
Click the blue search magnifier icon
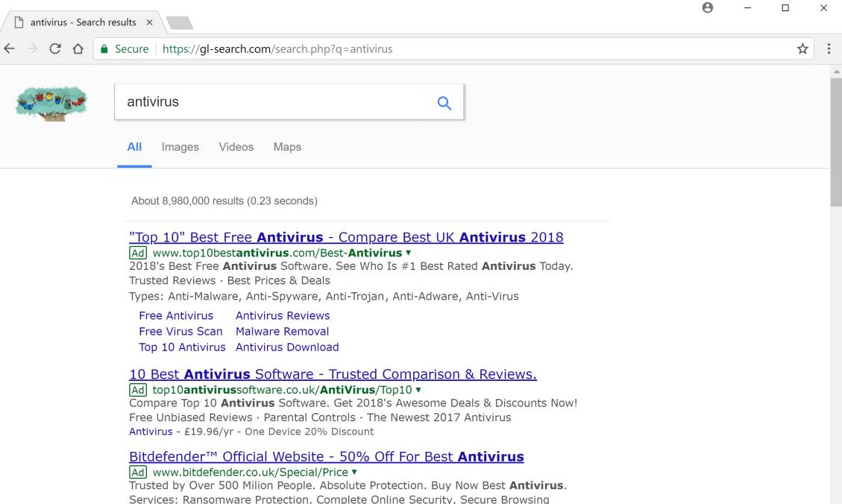point(444,103)
